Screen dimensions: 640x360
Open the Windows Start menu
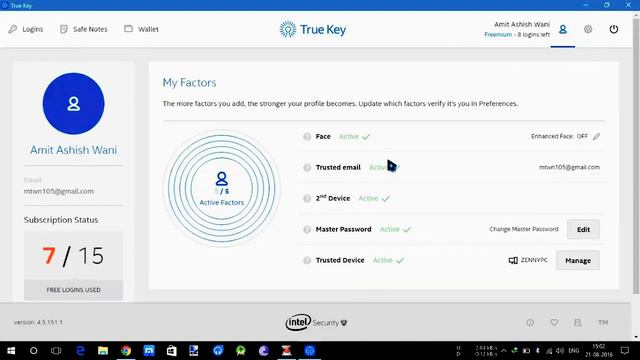pyautogui.click(x=11, y=351)
